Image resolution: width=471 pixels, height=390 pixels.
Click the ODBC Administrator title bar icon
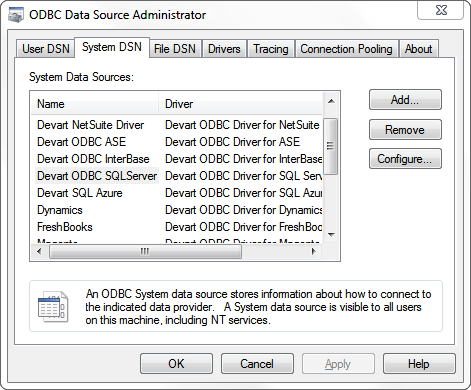click(x=16, y=15)
